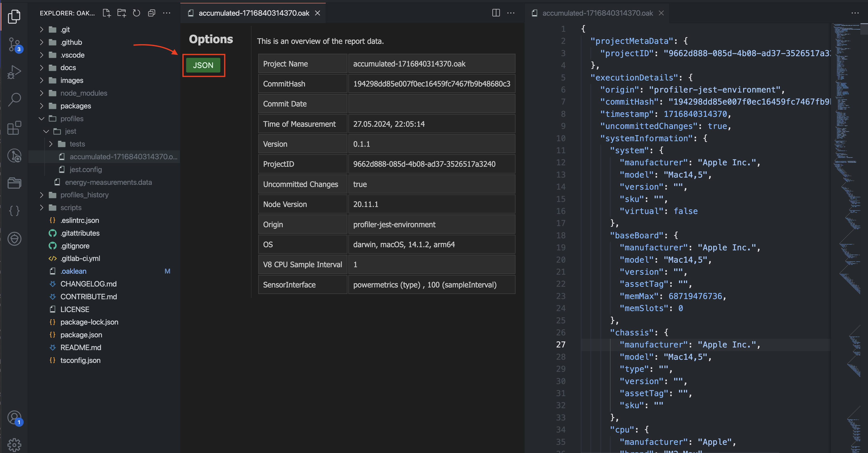
Task: Expand the tests folder
Action: (77, 144)
